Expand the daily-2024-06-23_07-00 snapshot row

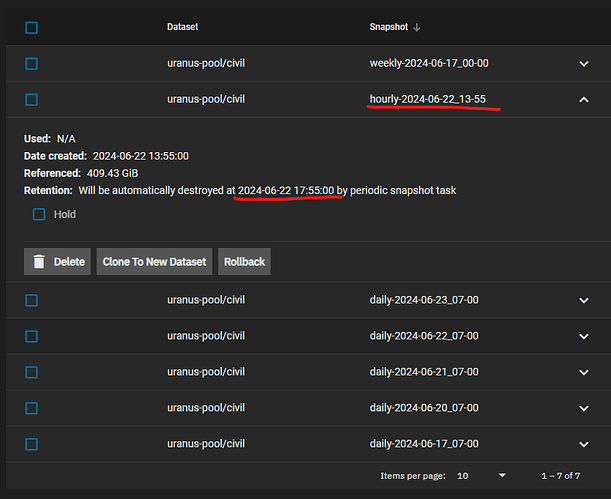584,300
